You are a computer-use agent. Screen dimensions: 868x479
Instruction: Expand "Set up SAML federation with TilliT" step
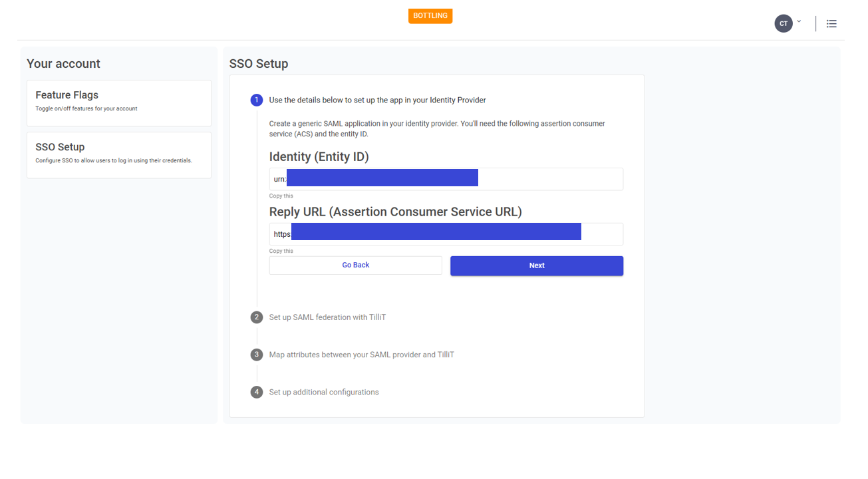(328, 317)
